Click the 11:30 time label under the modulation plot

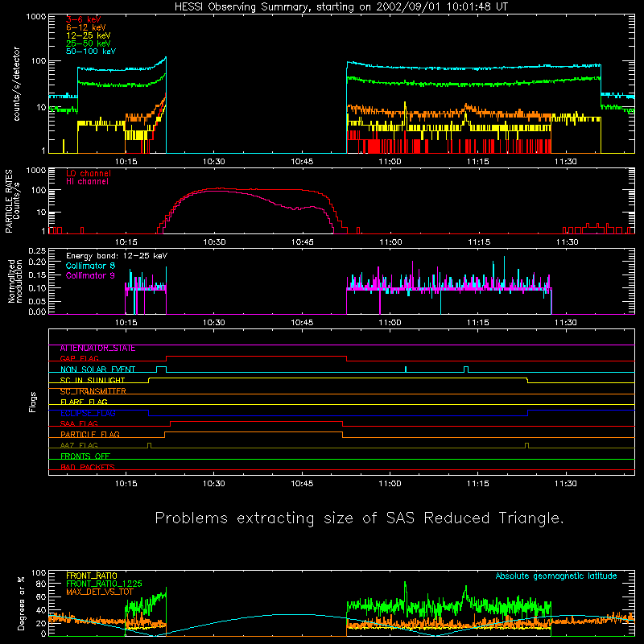click(566, 323)
